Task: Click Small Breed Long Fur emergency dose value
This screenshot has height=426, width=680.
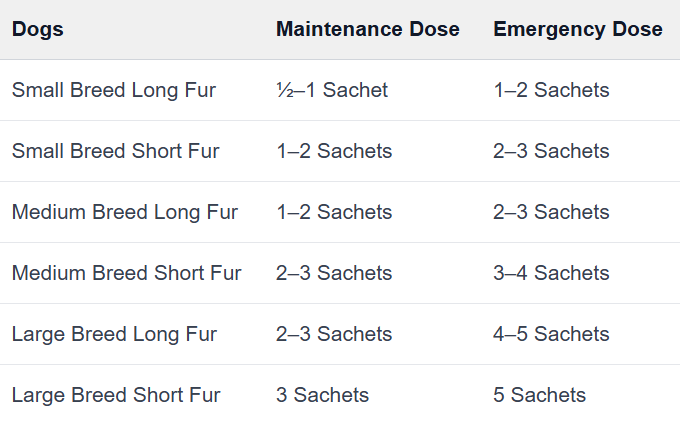Action: [x=551, y=90]
